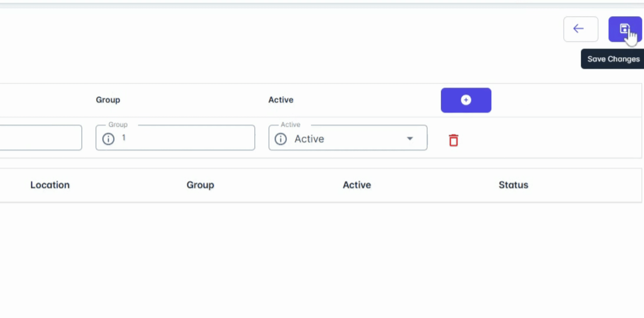The width and height of the screenshot is (644, 318).
Task: Click the Save Changes tooltip label
Action: pyautogui.click(x=613, y=59)
